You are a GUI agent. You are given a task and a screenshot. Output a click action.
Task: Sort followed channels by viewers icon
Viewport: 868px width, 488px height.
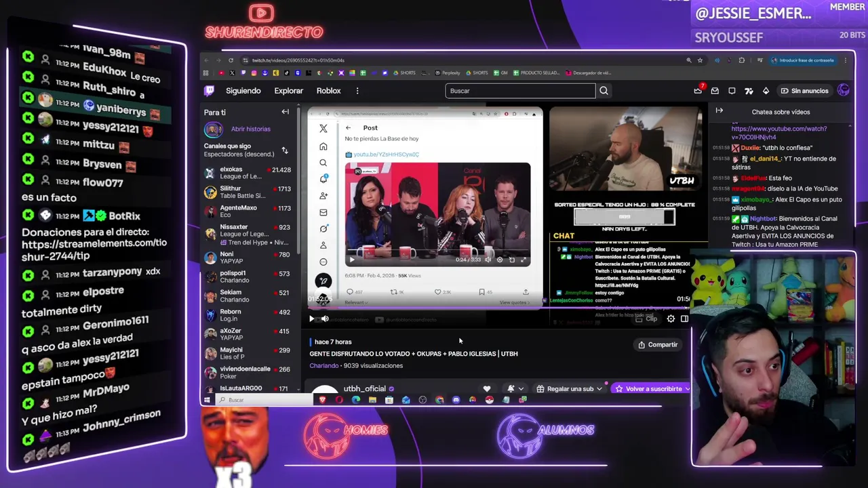click(285, 150)
